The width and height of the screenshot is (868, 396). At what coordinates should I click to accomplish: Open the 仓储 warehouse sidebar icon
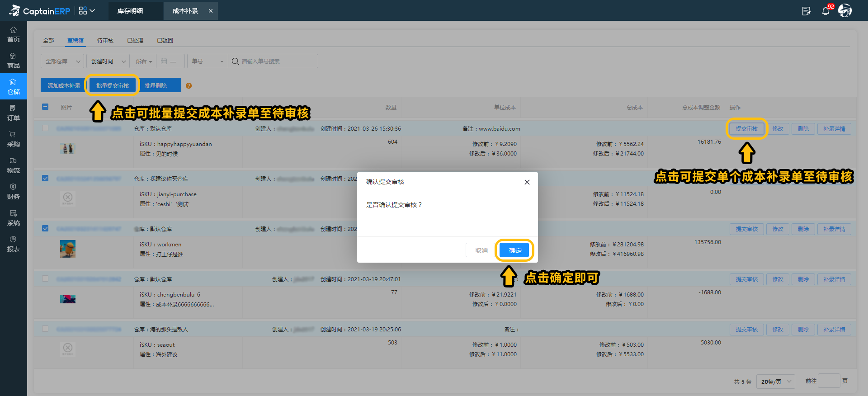[x=14, y=86]
